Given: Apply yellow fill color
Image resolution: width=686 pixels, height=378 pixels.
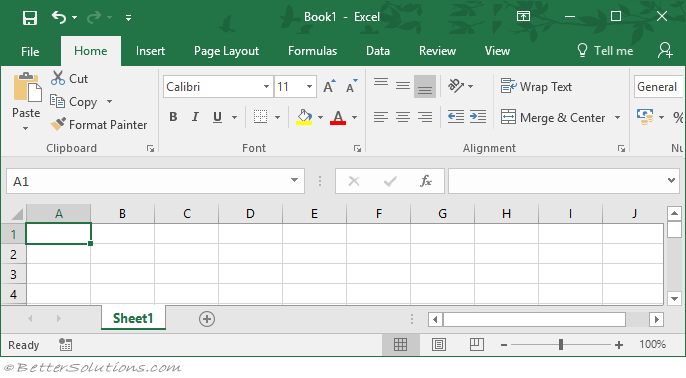Looking at the screenshot, I should (x=304, y=117).
